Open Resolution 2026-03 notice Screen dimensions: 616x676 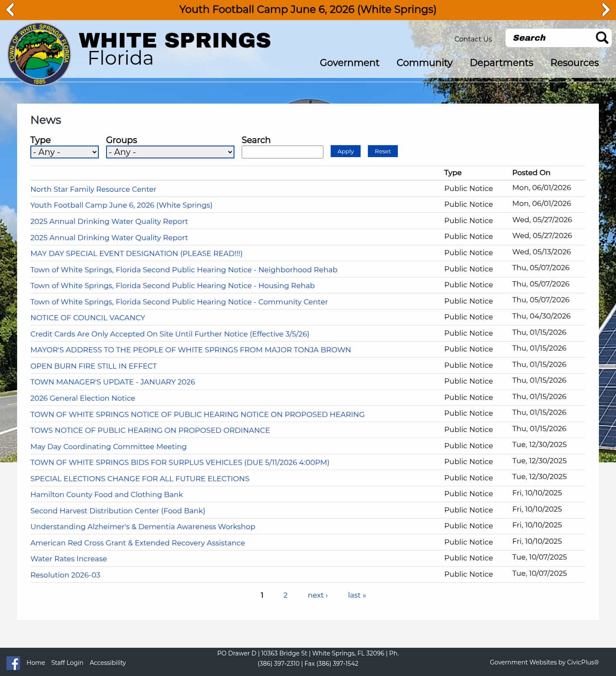(65, 575)
